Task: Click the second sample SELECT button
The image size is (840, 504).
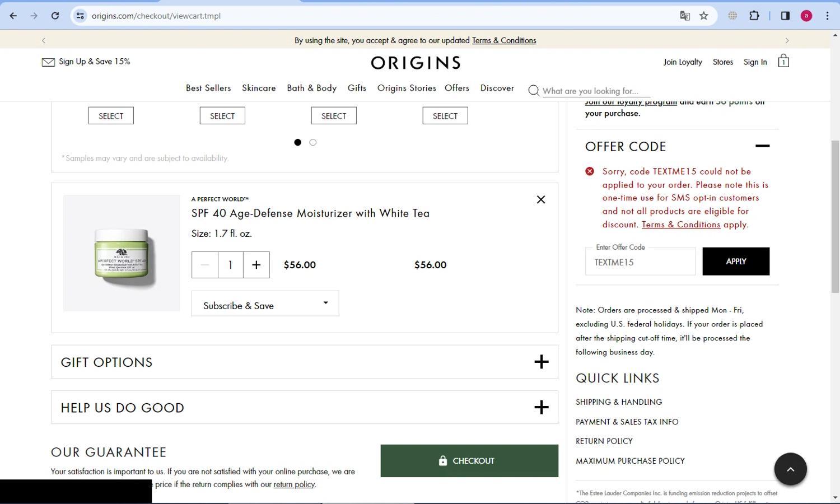Action: pyautogui.click(x=222, y=116)
